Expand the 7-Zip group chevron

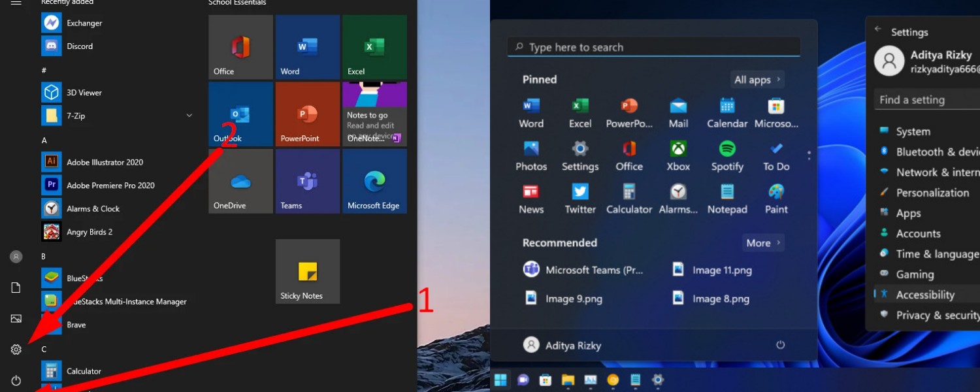[x=189, y=116]
